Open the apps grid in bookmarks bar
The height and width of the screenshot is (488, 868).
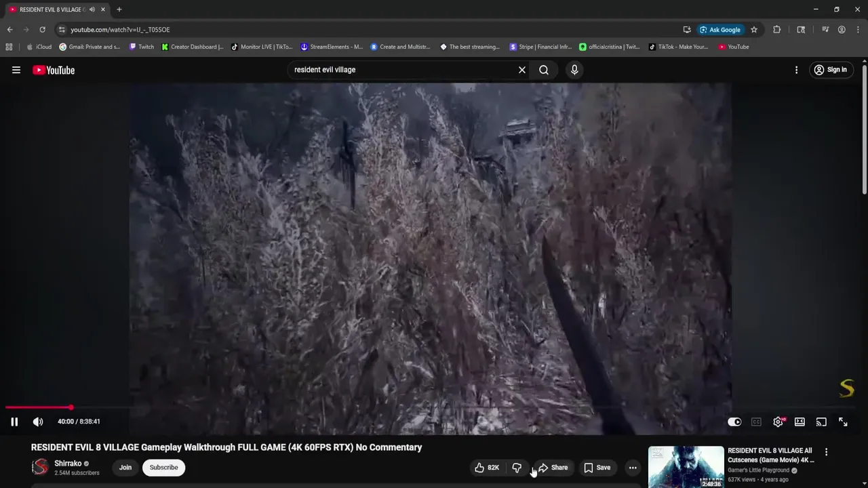pos(9,47)
